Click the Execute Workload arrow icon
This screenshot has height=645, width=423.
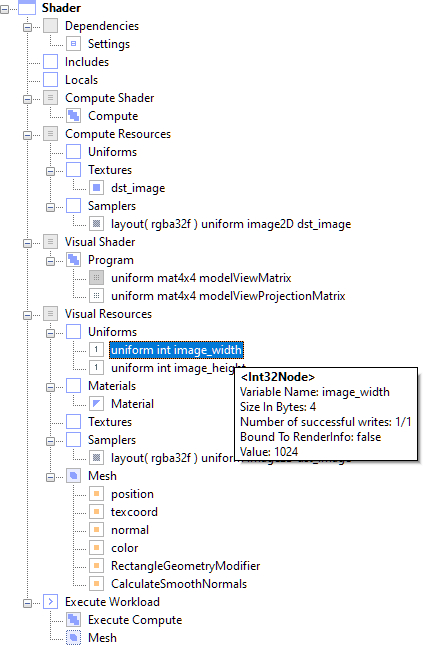(50, 601)
